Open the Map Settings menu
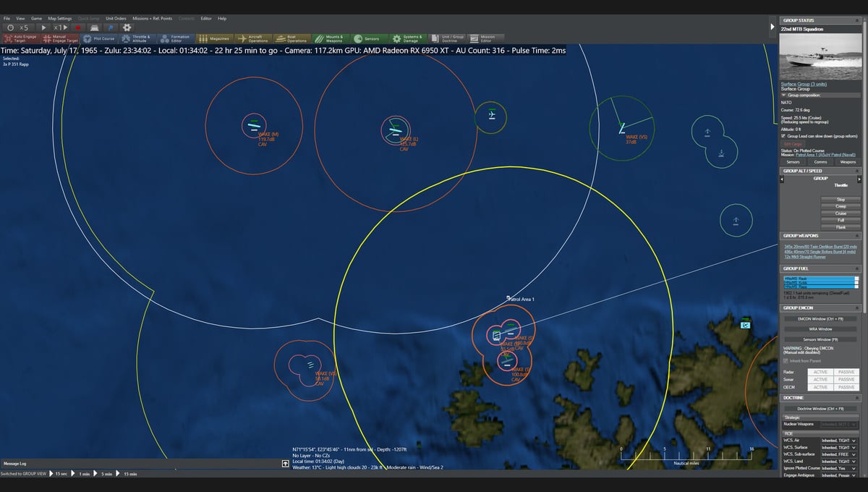 (60, 18)
